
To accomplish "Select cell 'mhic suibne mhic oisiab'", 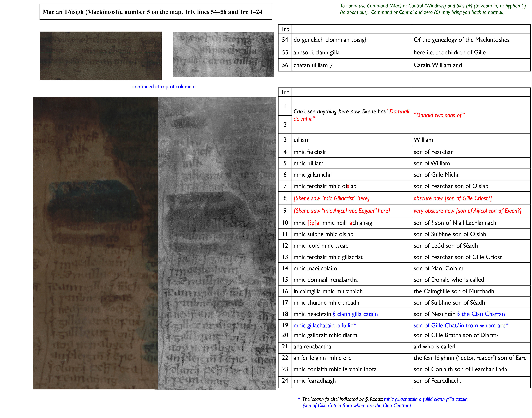I will (x=352, y=234).
